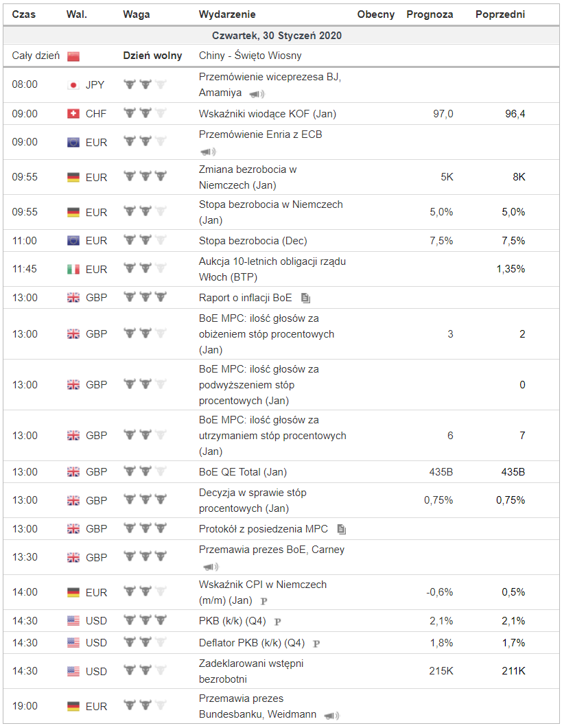Sort by Czas column header
This screenshot has width=562, height=728.
click(24, 14)
